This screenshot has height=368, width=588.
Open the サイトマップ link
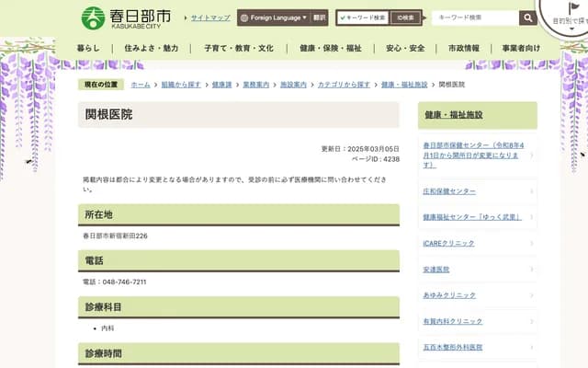[x=210, y=17]
